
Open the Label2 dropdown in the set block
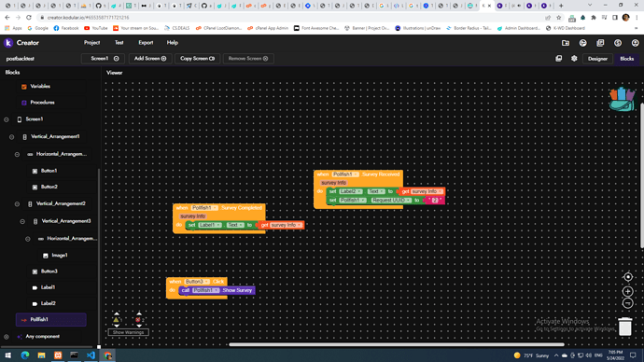pos(351,191)
